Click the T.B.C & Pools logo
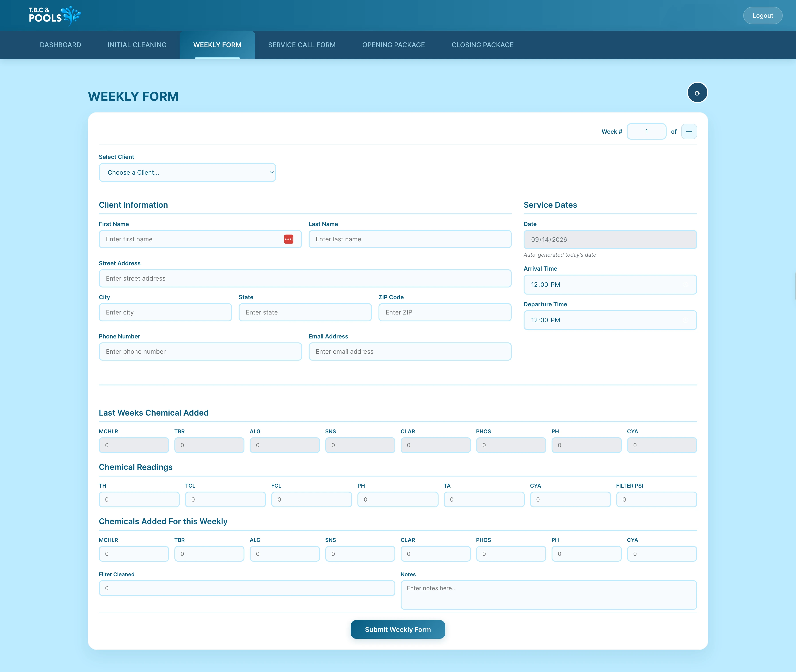796x672 pixels. (55, 16)
